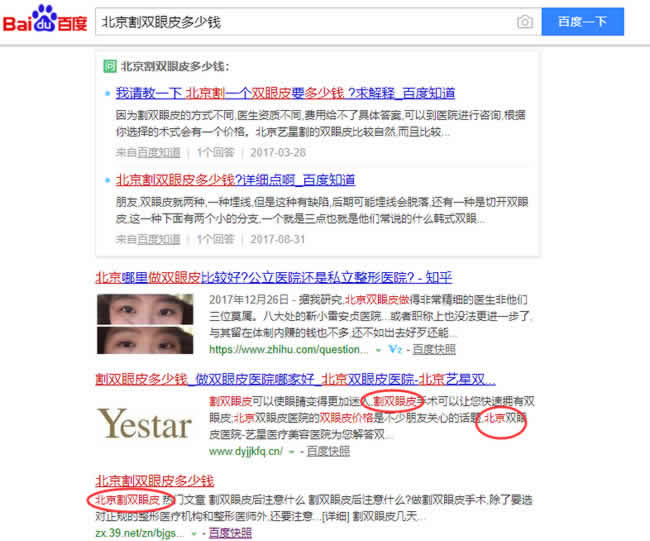Image resolution: width=650 pixels, height=541 pixels.
Task: Open 百度快照 for the dyjjkfq.cn result
Action: click(x=328, y=451)
